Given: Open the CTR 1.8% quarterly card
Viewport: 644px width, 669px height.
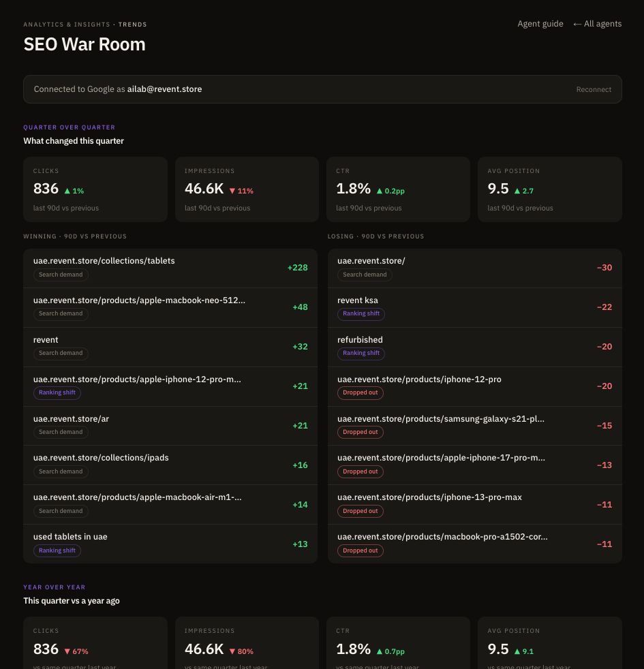Looking at the screenshot, I should pyautogui.click(x=398, y=189).
